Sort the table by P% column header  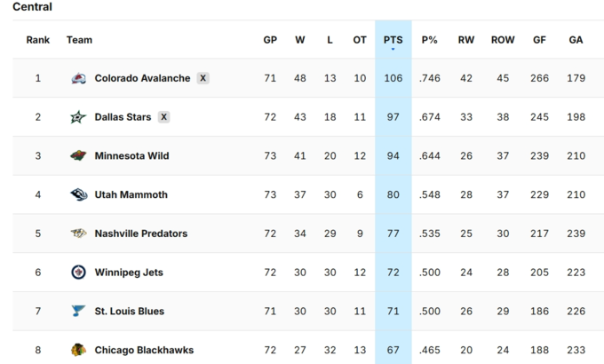[430, 40]
